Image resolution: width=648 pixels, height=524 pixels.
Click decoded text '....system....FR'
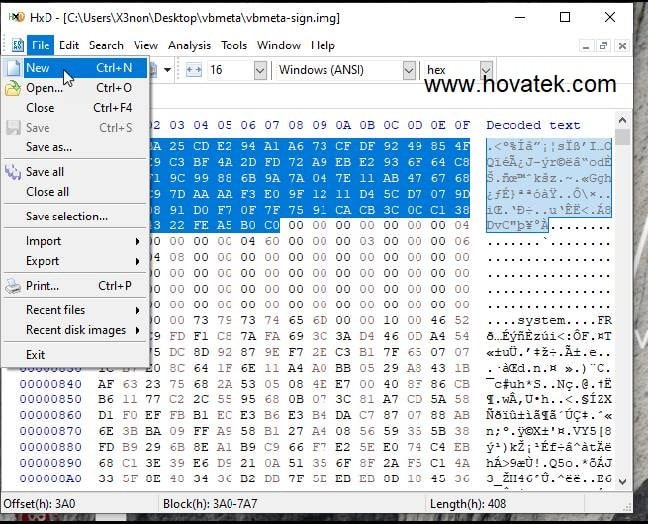pos(549,320)
